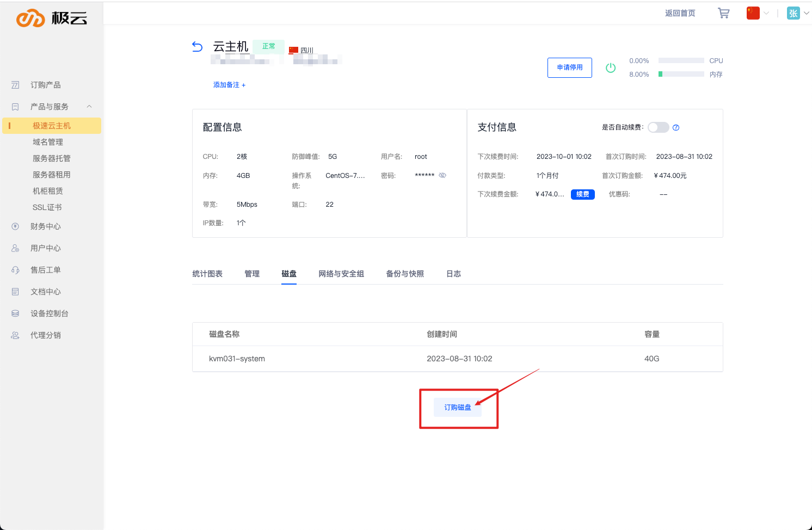The width and height of the screenshot is (812, 530).
Task: Click the 极云 logo
Action: 52,18
